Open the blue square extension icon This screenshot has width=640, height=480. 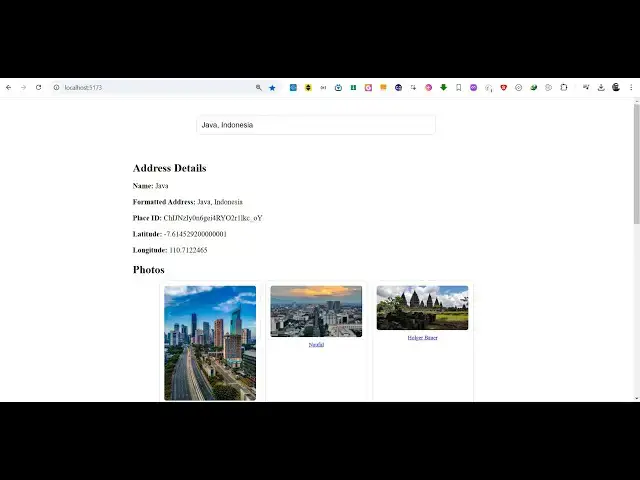coord(293,87)
